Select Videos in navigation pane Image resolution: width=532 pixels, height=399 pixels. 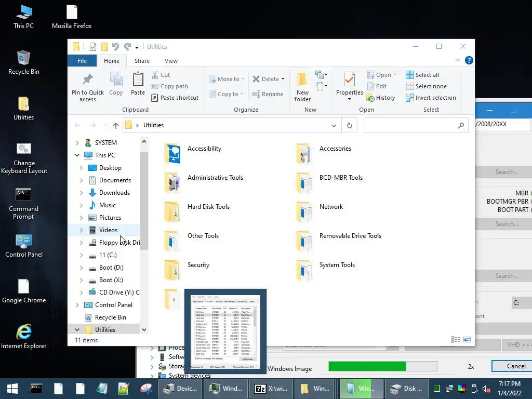coord(108,230)
